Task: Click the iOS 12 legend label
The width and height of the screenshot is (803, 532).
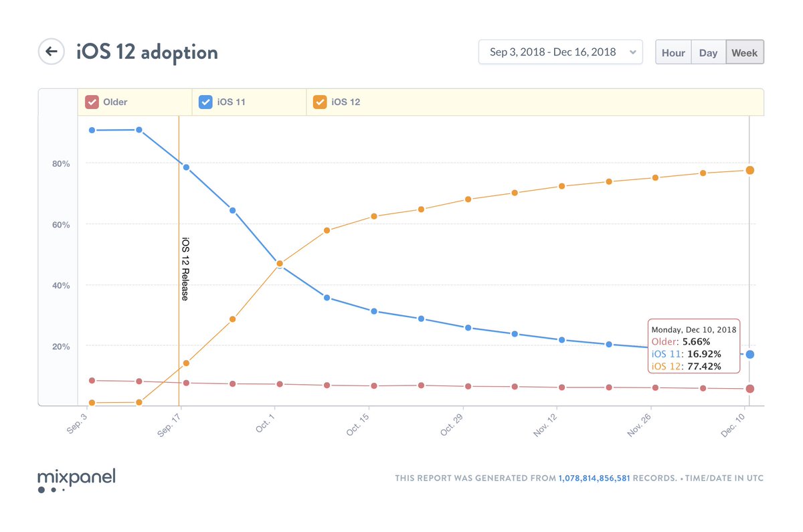Action: tap(346, 102)
